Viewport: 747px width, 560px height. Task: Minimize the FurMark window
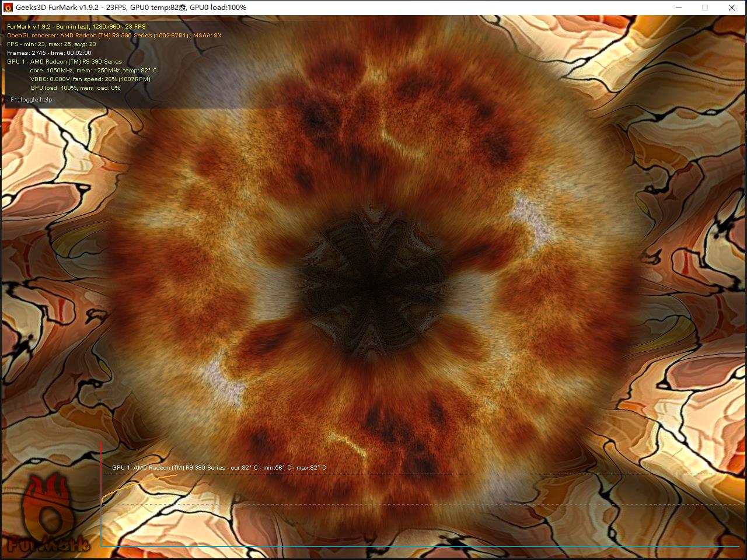click(679, 8)
